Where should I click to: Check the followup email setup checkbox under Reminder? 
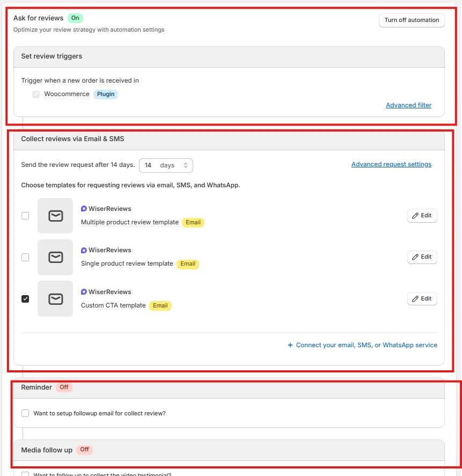coord(25,413)
